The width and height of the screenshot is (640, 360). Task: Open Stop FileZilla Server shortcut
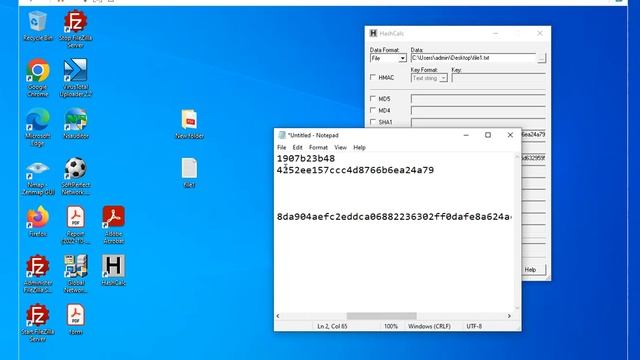click(x=76, y=29)
